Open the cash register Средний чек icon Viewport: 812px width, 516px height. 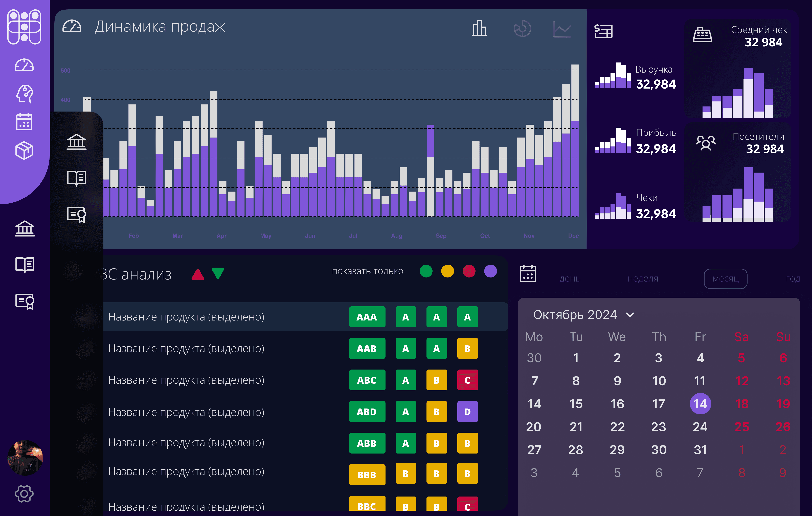702,34
